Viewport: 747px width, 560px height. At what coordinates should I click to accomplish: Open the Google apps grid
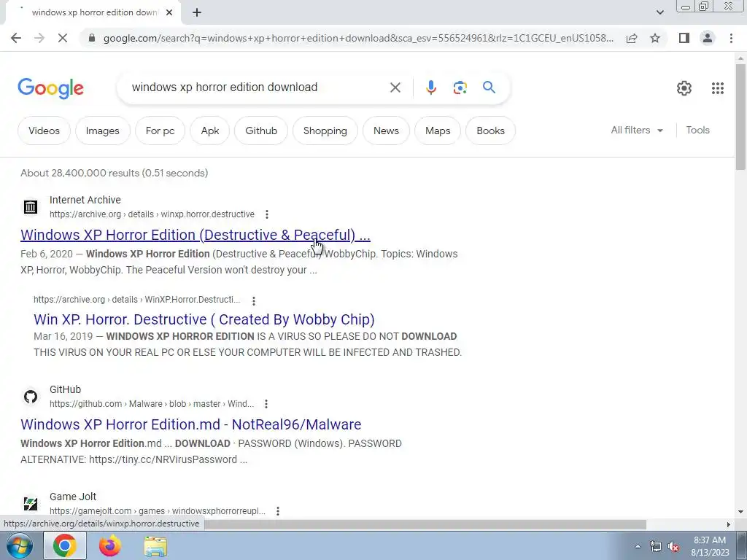point(718,88)
